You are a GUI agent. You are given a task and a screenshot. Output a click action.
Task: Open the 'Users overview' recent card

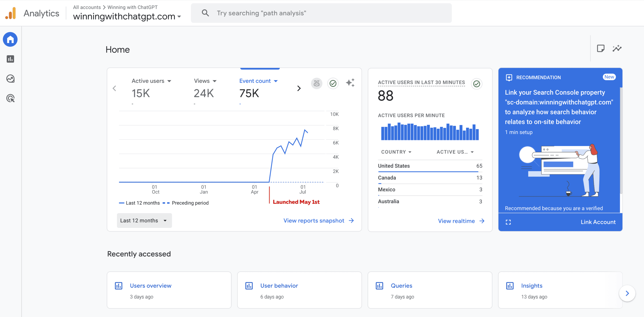point(169,290)
